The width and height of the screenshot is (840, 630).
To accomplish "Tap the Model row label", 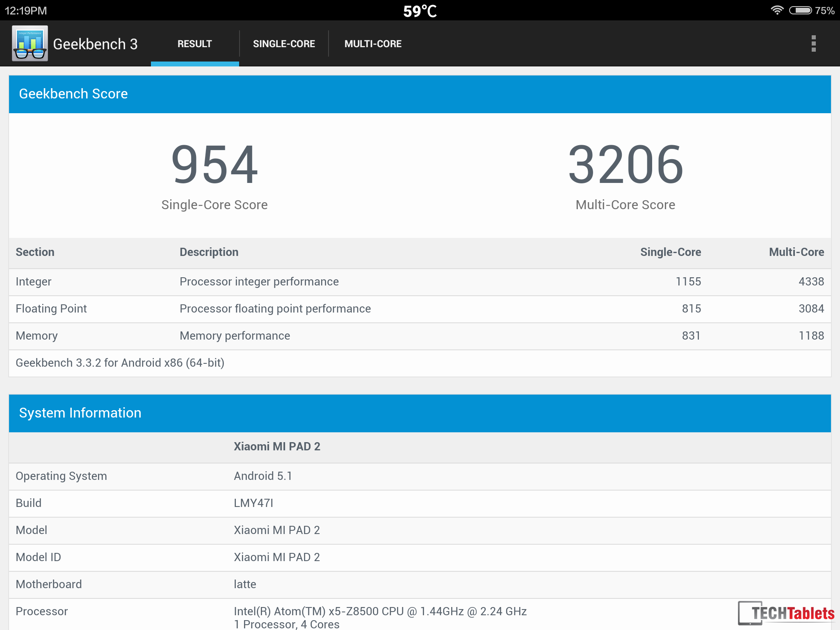I will click(31, 530).
